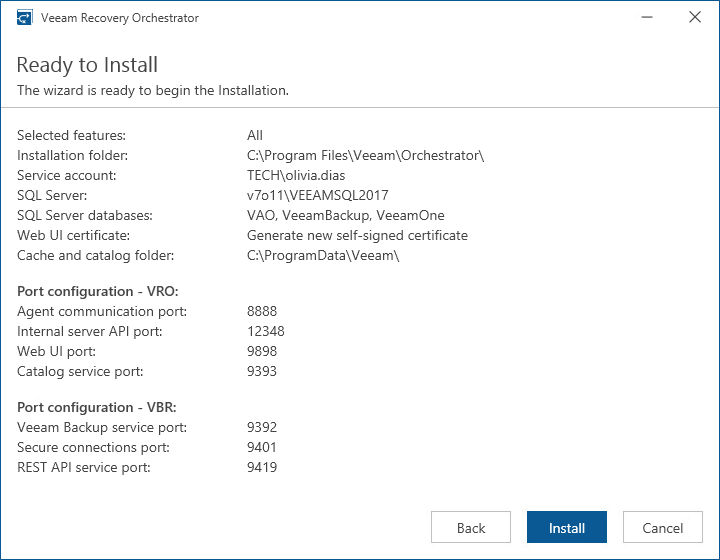Click the secure connections port value 9401

(x=262, y=447)
